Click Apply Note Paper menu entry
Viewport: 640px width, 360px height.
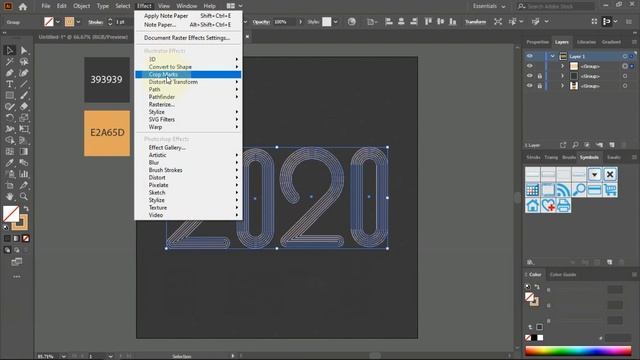click(x=188, y=16)
